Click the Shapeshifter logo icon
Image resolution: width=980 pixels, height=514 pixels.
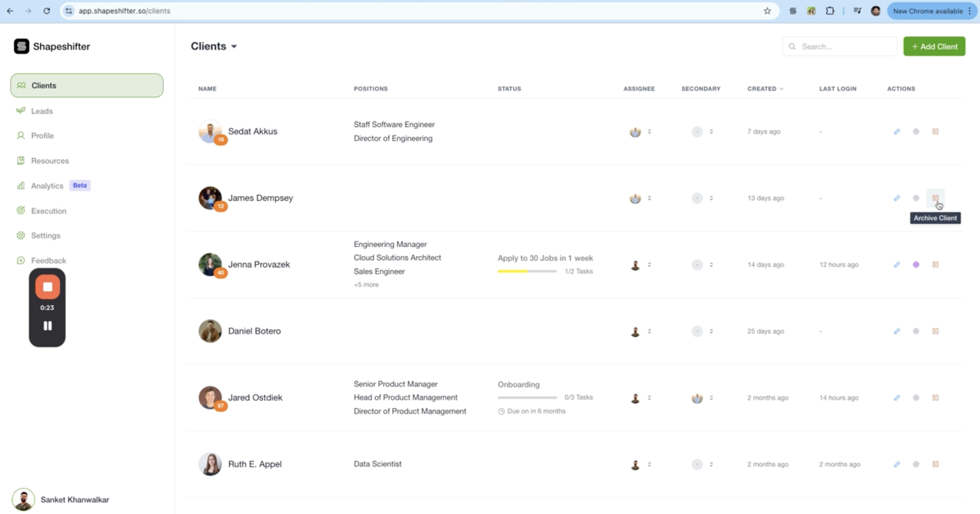point(21,46)
